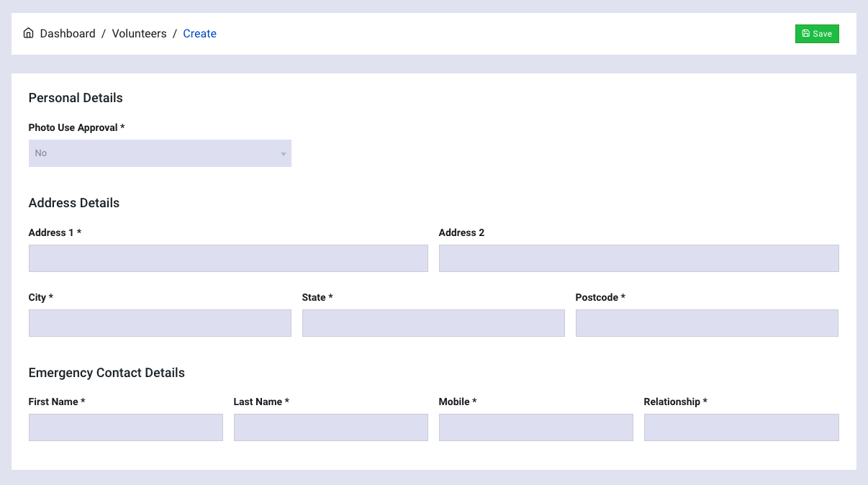Select the Postcode input field
This screenshot has height=485, width=868.
(x=707, y=323)
